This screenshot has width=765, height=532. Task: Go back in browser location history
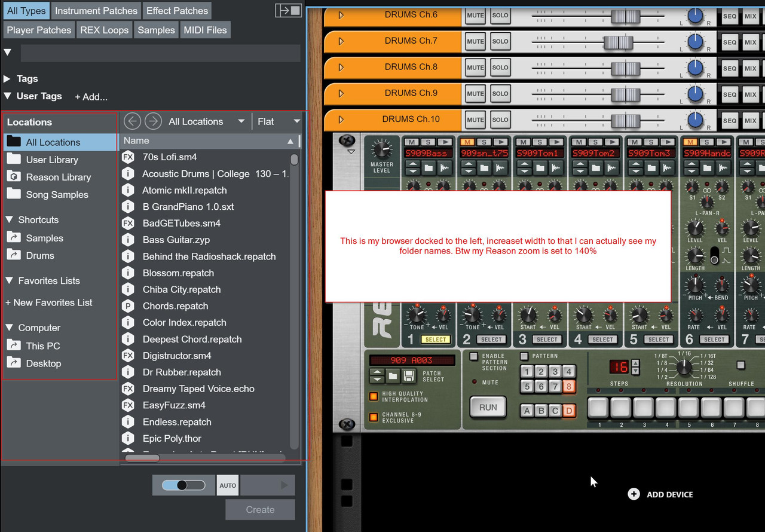(x=132, y=121)
